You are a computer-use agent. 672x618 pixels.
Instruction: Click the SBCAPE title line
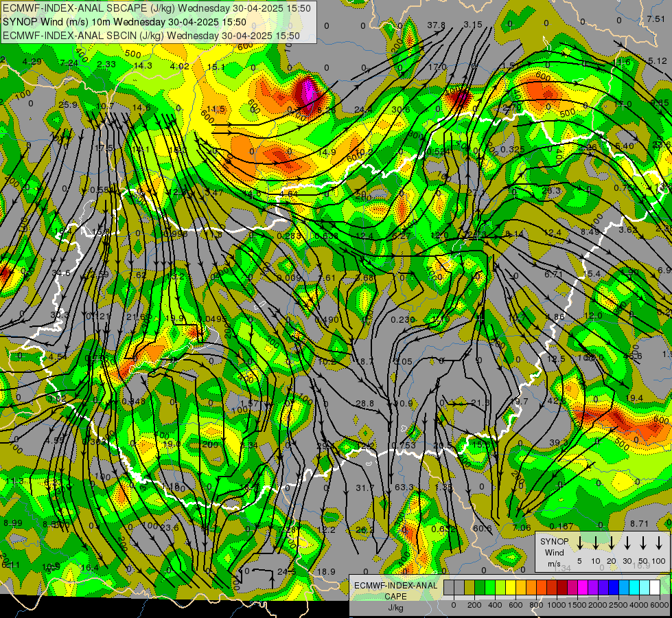(x=157, y=8)
